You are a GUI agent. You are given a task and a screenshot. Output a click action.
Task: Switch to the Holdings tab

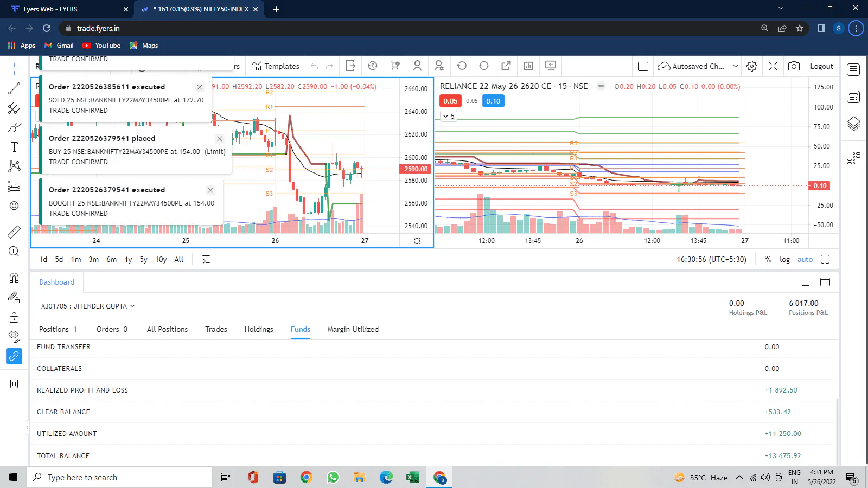click(259, 329)
